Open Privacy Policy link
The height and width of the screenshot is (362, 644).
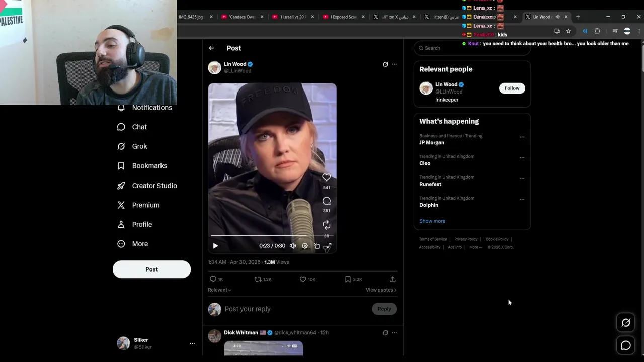pyautogui.click(x=466, y=239)
